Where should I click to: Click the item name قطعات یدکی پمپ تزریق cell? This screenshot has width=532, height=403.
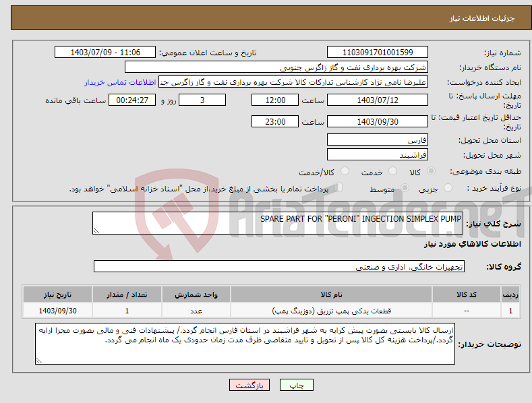[x=331, y=311]
